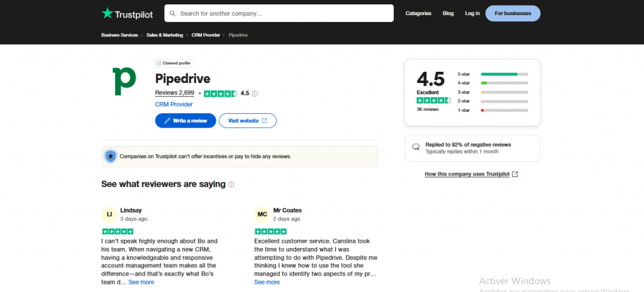Click info icon beside See what reviewers are saying

pos(231,184)
